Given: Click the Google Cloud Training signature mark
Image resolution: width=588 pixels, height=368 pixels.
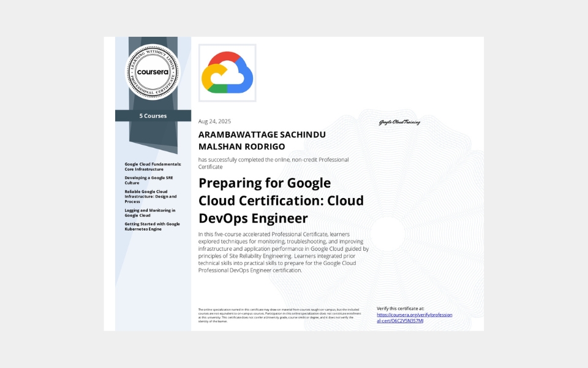Looking at the screenshot, I should tap(401, 121).
